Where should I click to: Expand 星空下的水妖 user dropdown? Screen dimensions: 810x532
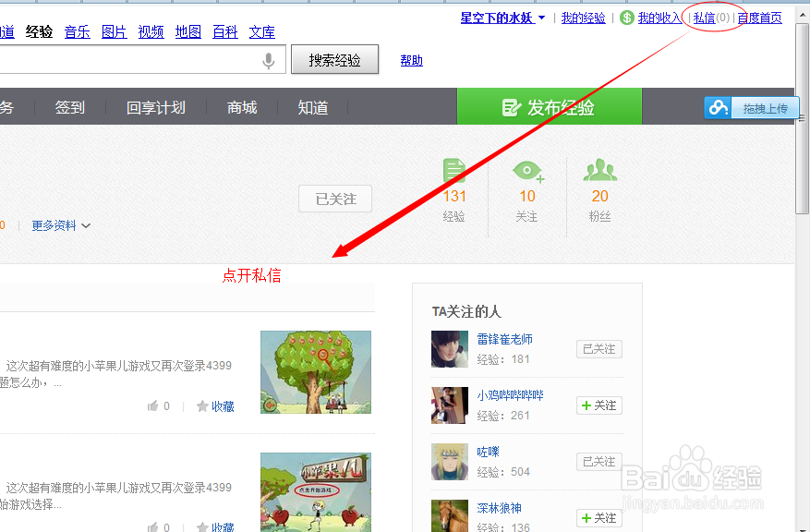[x=541, y=18]
